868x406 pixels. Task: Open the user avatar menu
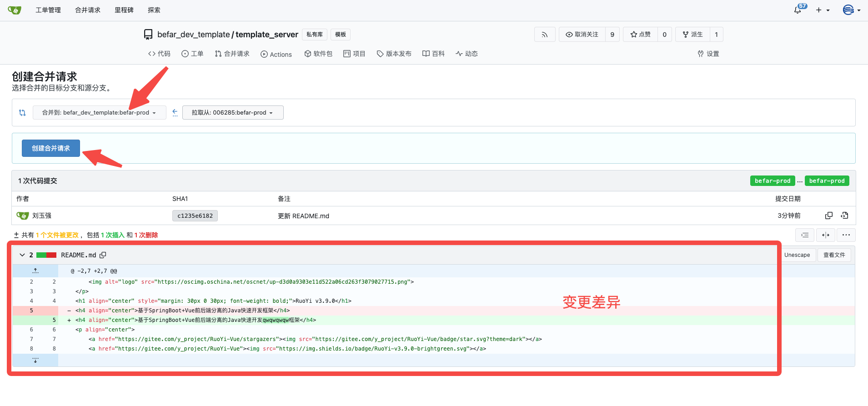pos(851,10)
